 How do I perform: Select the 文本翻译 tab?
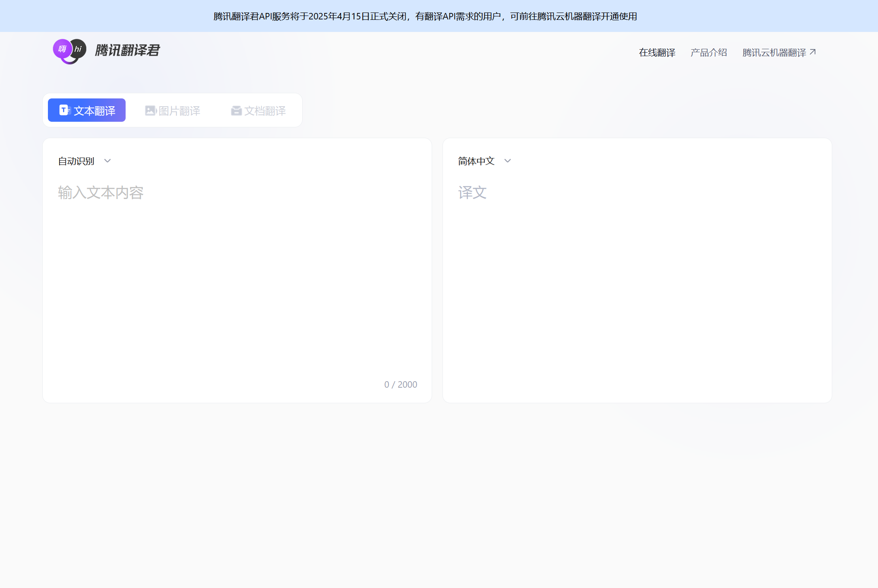click(x=86, y=110)
